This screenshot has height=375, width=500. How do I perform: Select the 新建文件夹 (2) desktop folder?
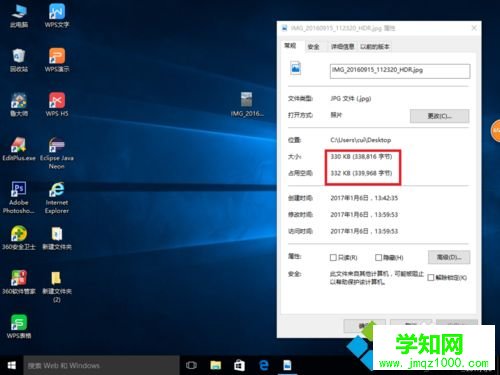[x=57, y=286]
